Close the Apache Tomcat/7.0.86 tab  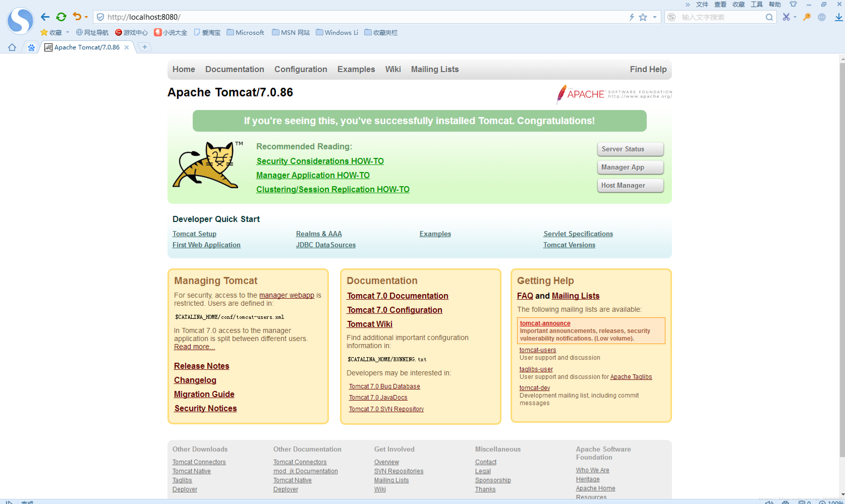[x=127, y=47]
